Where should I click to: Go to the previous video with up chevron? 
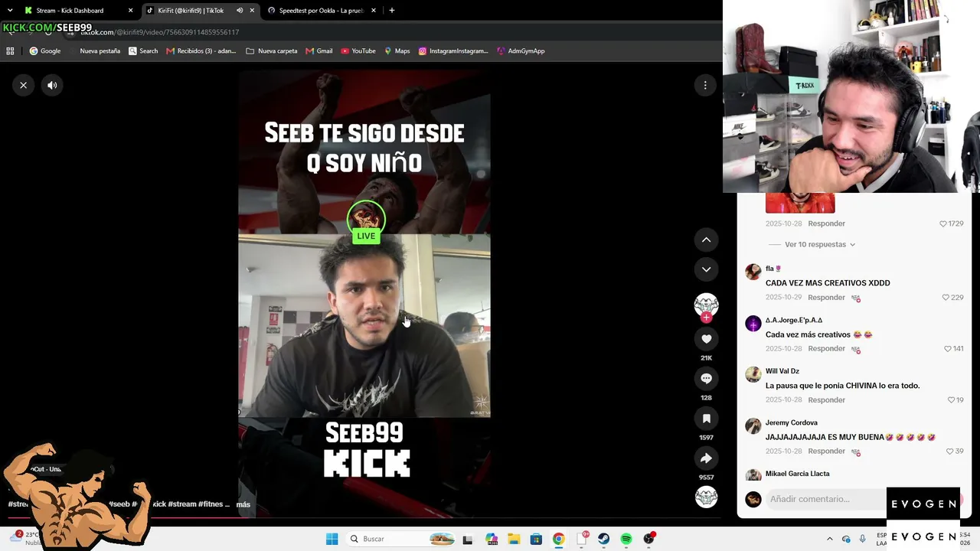(x=706, y=240)
